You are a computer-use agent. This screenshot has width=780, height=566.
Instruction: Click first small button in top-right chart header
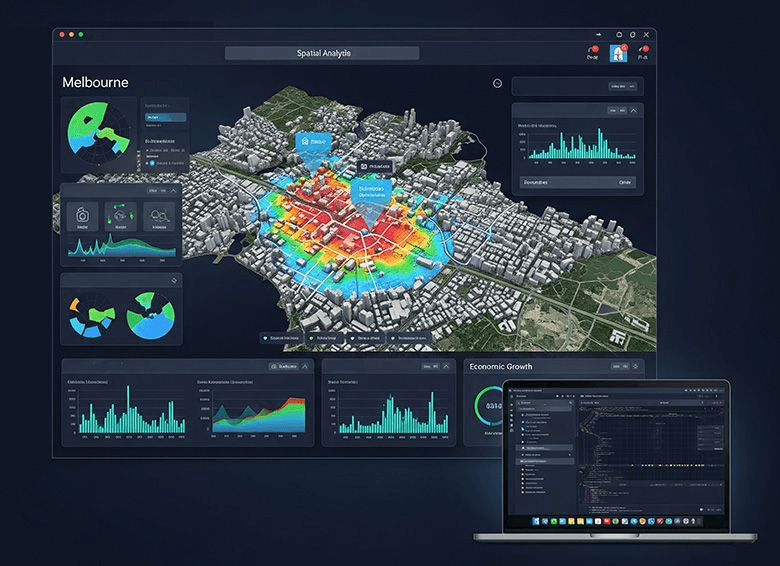coord(613,111)
